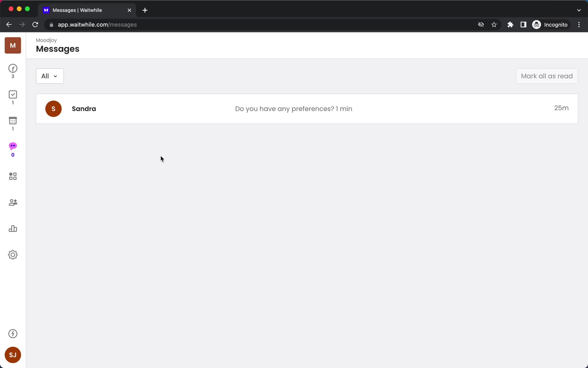588x368 pixels.
Task: Click Mark all as read button
Action: (x=547, y=76)
